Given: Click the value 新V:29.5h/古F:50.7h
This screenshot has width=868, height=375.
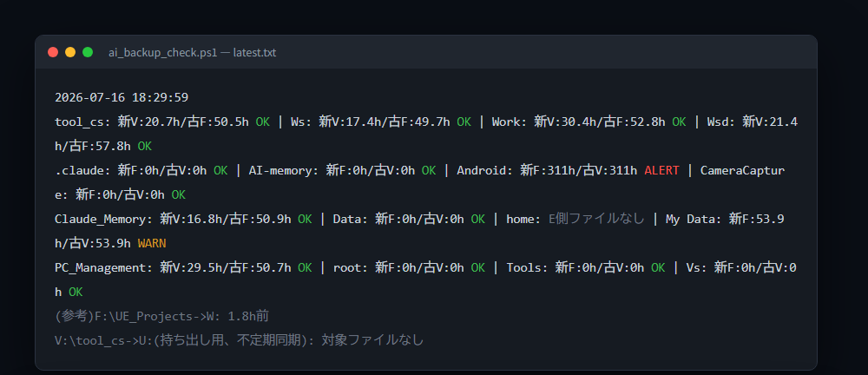Looking at the screenshot, I should [x=226, y=268].
